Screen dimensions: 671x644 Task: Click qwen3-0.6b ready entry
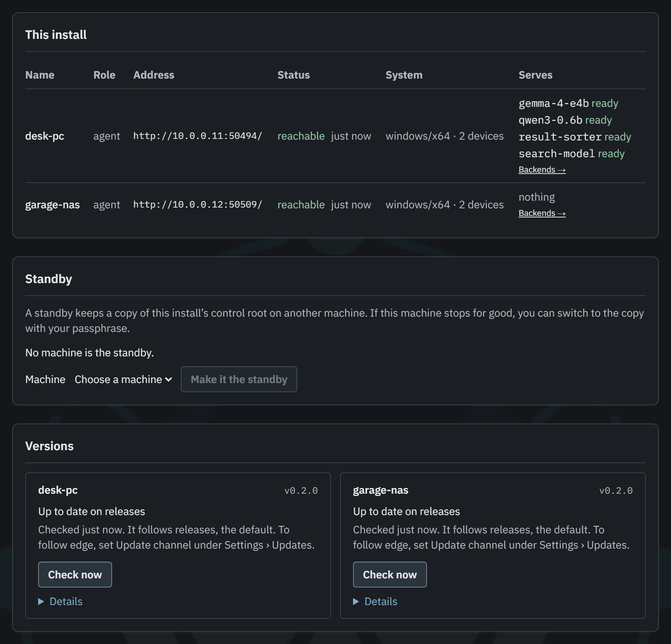(x=565, y=120)
